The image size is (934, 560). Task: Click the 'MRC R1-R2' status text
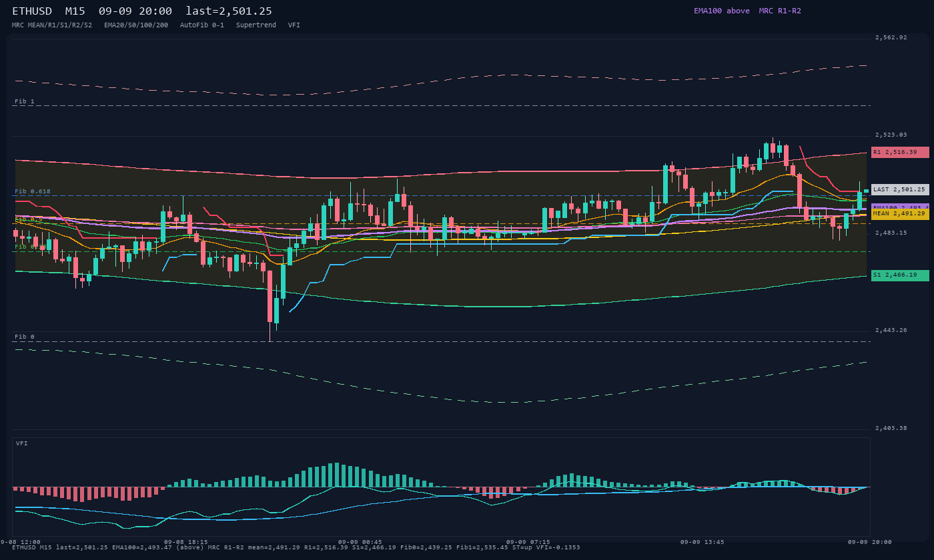(780, 11)
